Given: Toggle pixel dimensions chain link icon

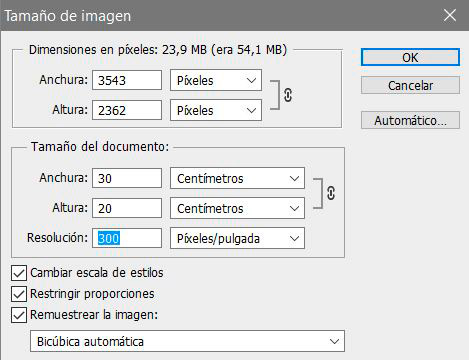Looking at the screenshot, I should [x=288, y=95].
